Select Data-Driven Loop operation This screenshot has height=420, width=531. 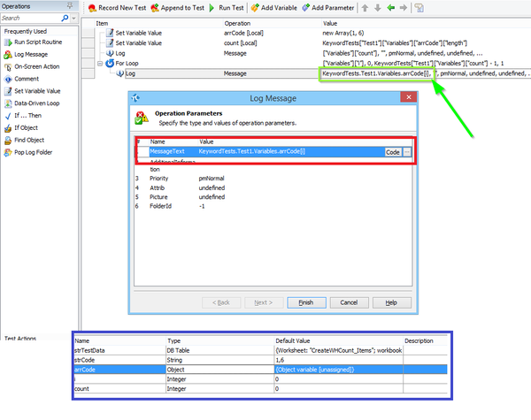(x=32, y=103)
